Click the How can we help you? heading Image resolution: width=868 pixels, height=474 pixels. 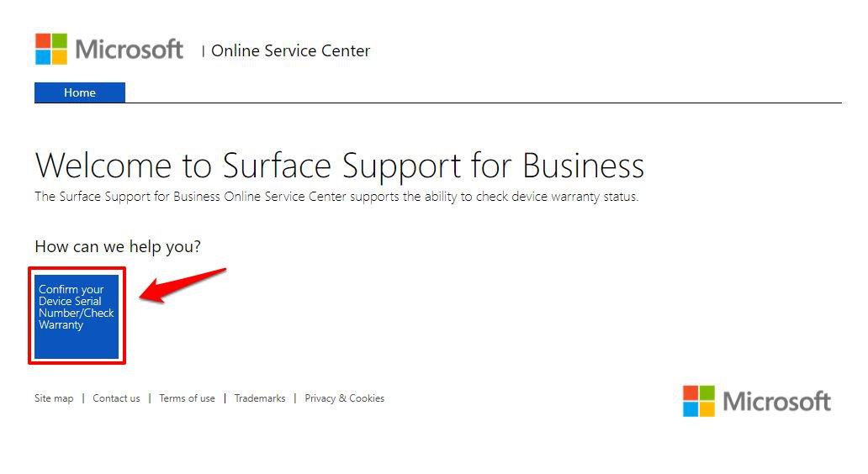118,246
